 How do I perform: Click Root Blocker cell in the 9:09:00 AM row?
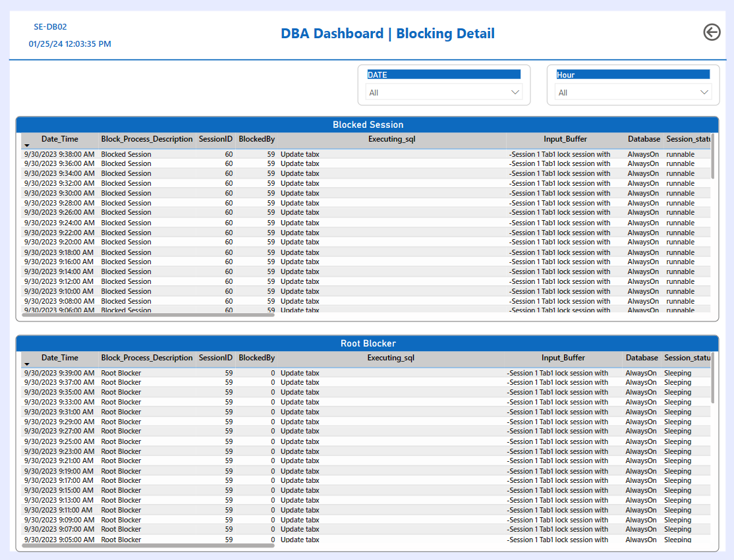pyautogui.click(x=121, y=520)
